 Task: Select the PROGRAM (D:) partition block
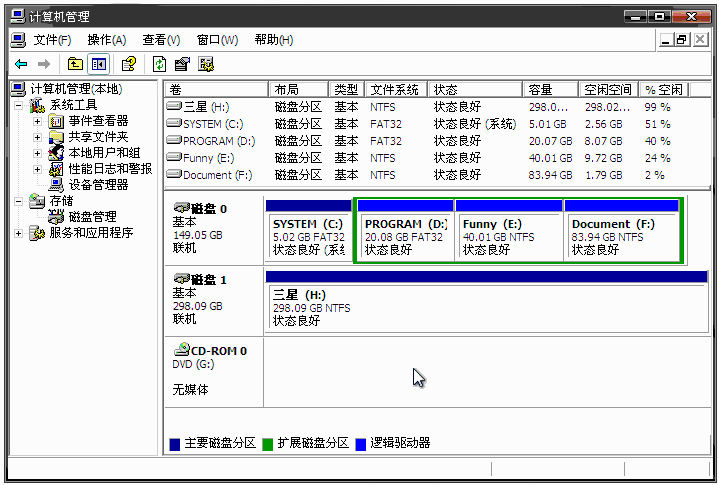406,231
